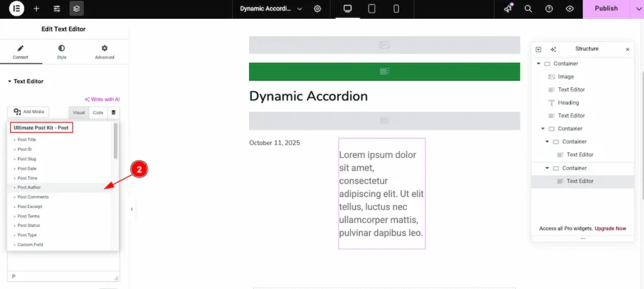Switch to the Style tab

click(x=62, y=52)
